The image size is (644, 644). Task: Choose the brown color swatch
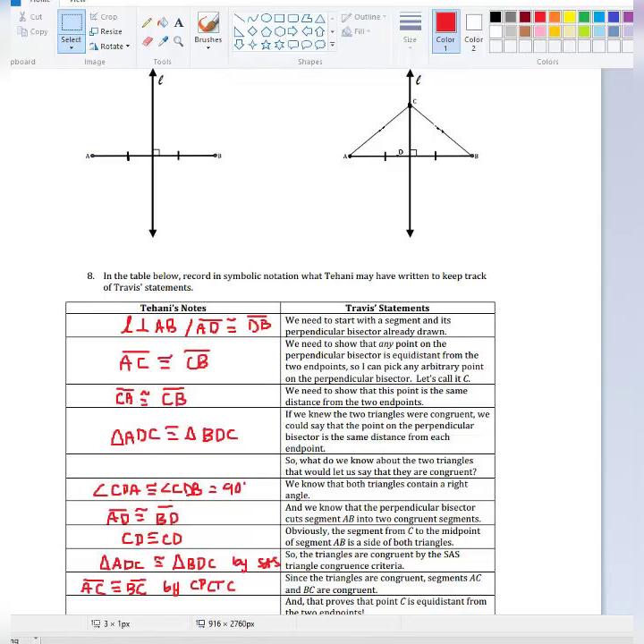pyautogui.click(x=525, y=31)
